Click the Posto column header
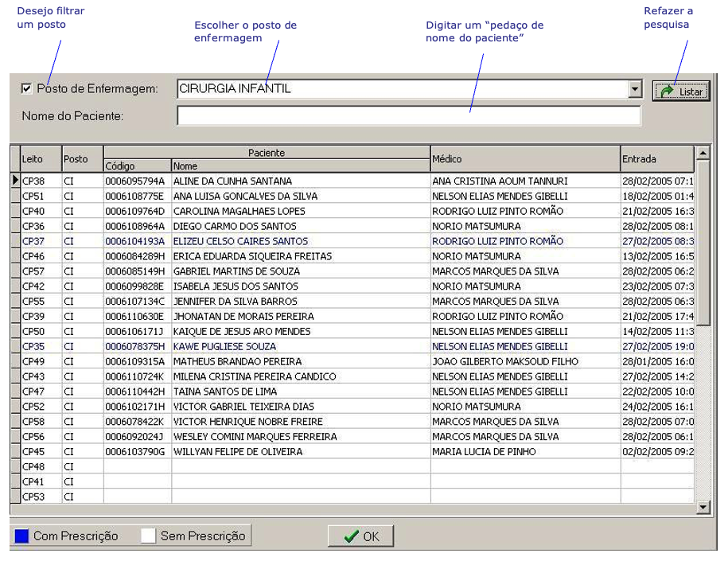The image size is (728, 561). click(x=83, y=159)
